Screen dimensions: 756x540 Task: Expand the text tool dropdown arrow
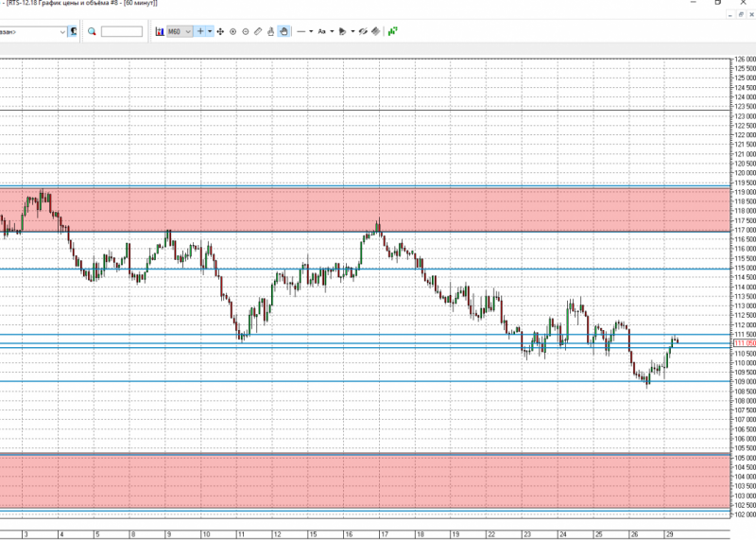click(332, 32)
